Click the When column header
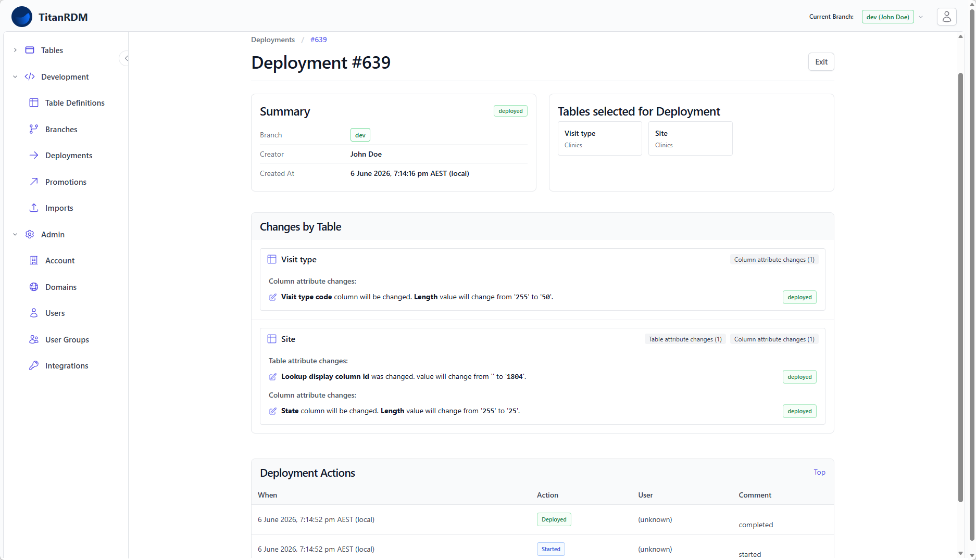This screenshot has height=560, width=976. (x=267, y=495)
